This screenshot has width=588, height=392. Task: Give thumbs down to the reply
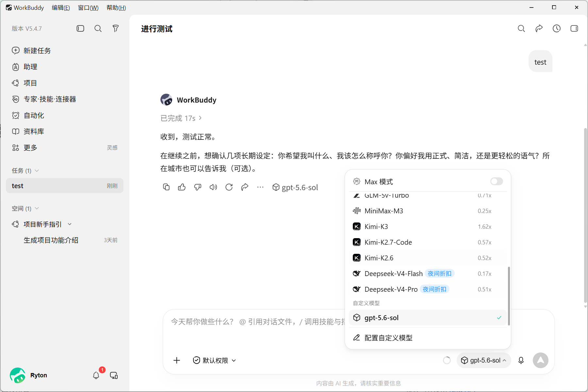198,187
